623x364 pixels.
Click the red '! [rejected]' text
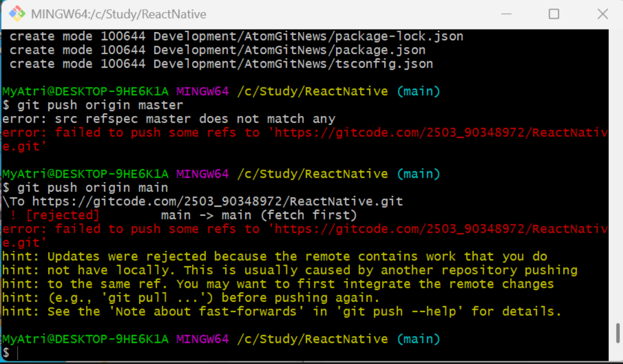click(x=55, y=215)
